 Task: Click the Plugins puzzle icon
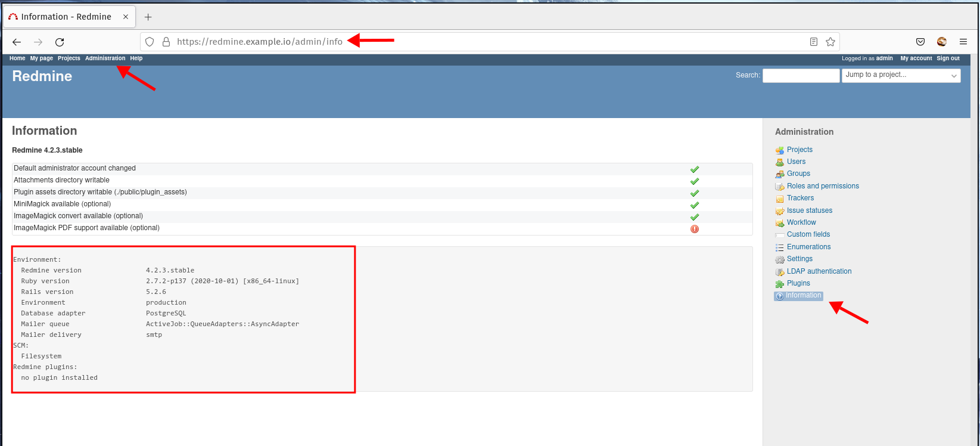tap(780, 284)
